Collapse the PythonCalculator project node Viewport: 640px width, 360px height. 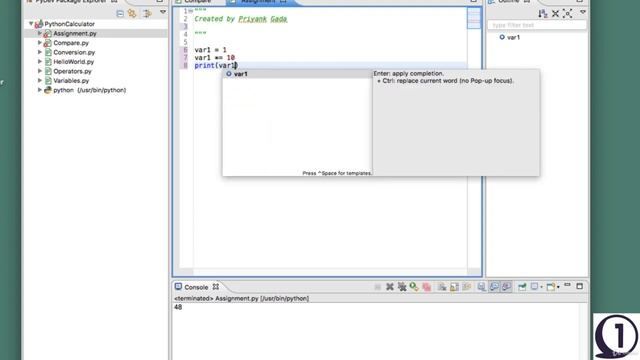point(31,24)
